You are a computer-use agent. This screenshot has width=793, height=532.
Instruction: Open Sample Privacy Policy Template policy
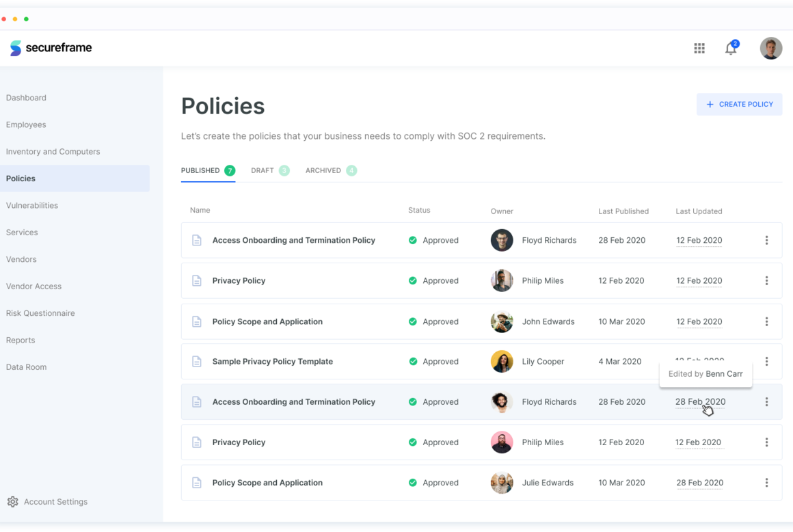click(273, 362)
